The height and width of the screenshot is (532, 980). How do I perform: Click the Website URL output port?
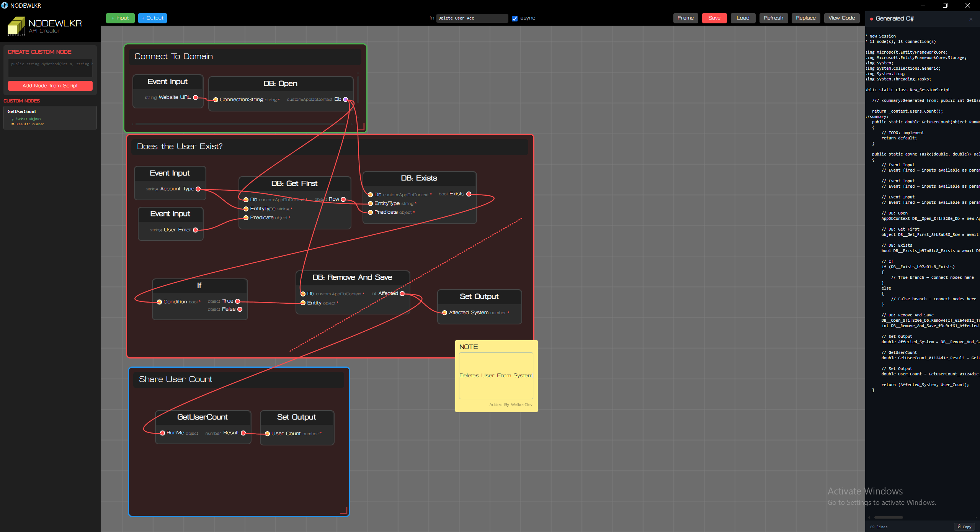196,97
